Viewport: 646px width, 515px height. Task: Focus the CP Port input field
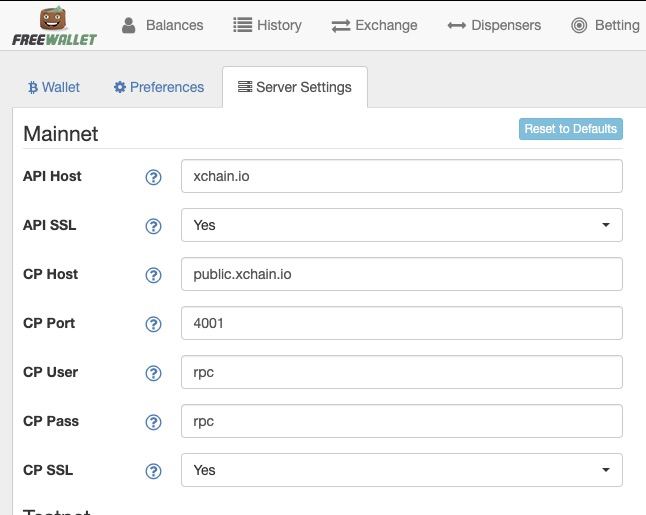[x=401, y=323]
